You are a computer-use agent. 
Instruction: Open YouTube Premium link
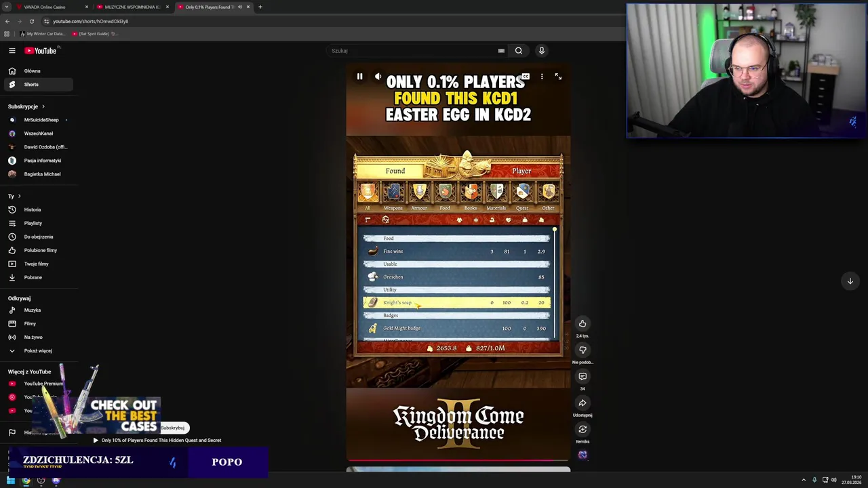38,384
